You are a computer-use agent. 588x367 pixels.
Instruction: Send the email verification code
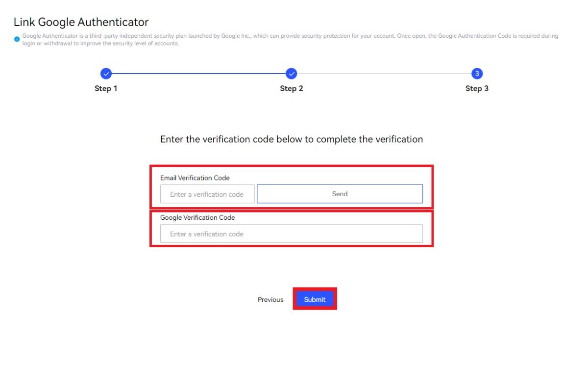click(x=340, y=194)
